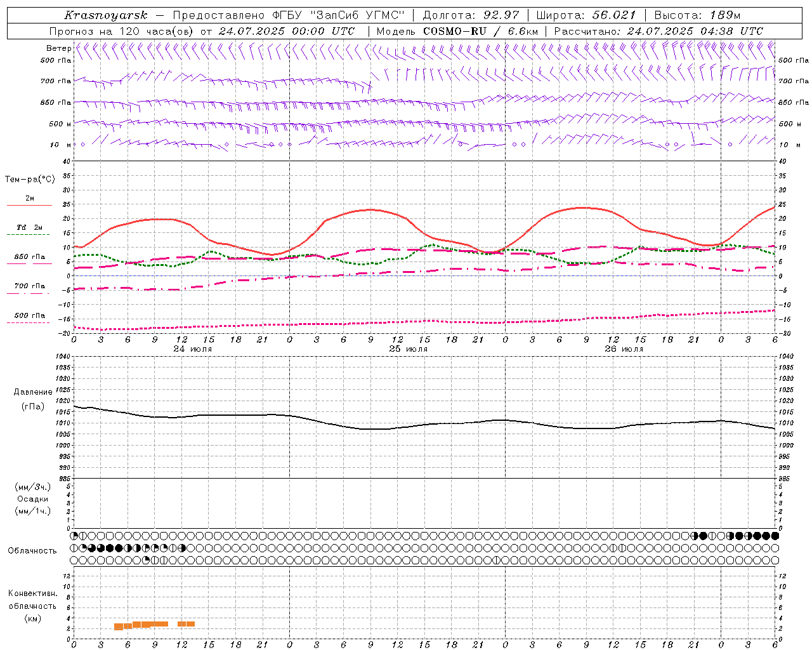Click dotted '500 гПа' legend line in temperature legend
Screen dimensions: 812x650
[29, 323]
